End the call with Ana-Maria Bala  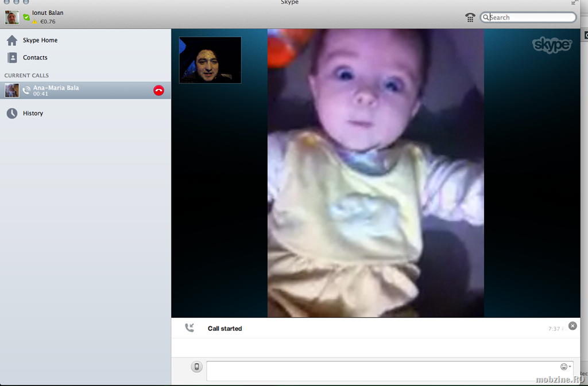pos(158,90)
